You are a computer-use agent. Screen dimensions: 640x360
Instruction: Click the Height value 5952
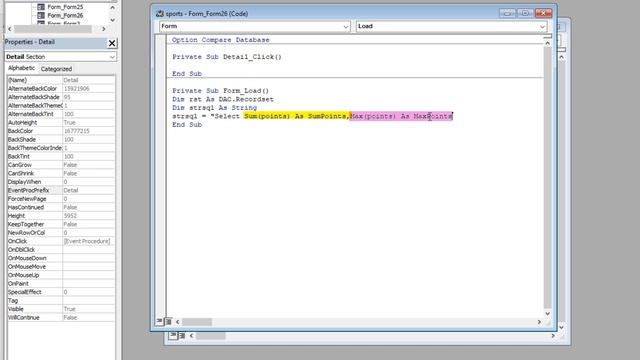click(89, 216)
